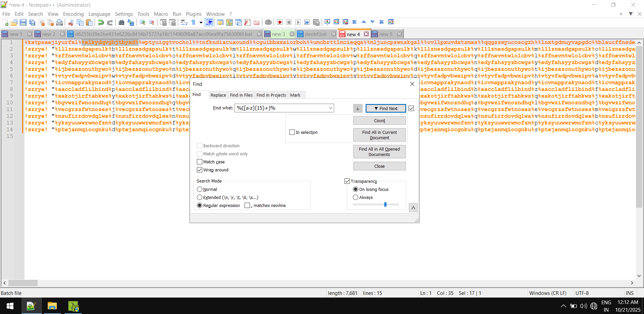Uncheck the Wrap around checkbox

(200, 170)
